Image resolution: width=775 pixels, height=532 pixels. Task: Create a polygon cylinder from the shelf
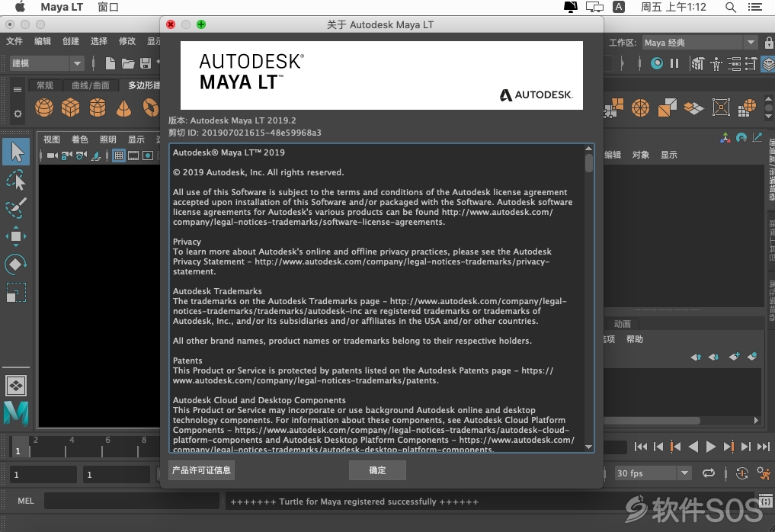98,107
